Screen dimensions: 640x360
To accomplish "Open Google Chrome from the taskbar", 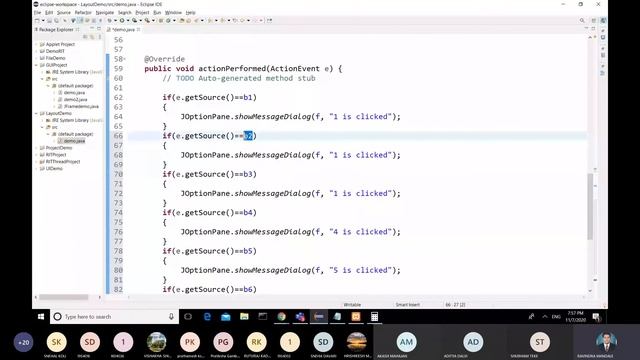I will pos(281,316).
